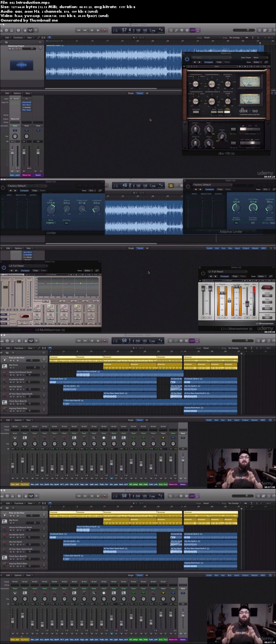
Task: Click the Output L Gain knob on the dbx-160
Action: tap(228, 84)
